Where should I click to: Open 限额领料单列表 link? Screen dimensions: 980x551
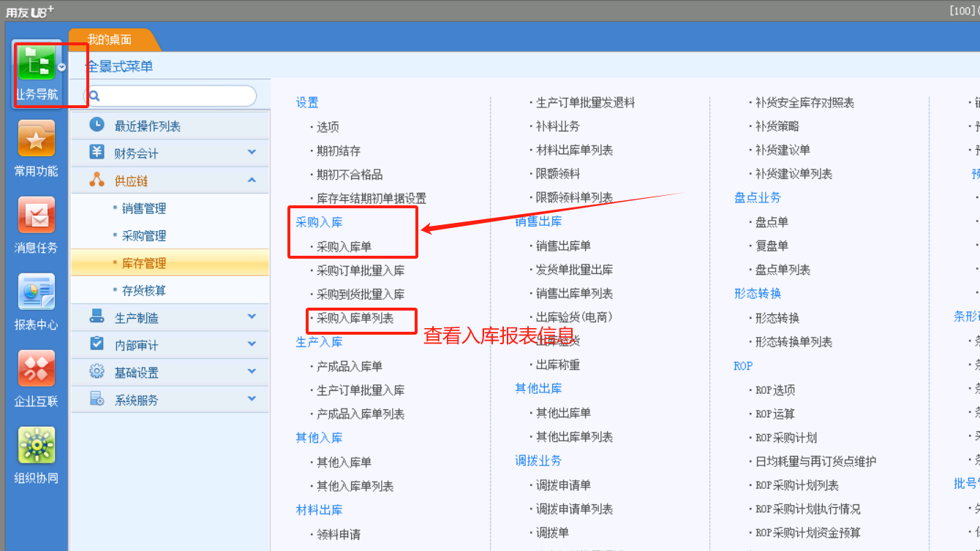pyautogui.click(x=574, y=198)
